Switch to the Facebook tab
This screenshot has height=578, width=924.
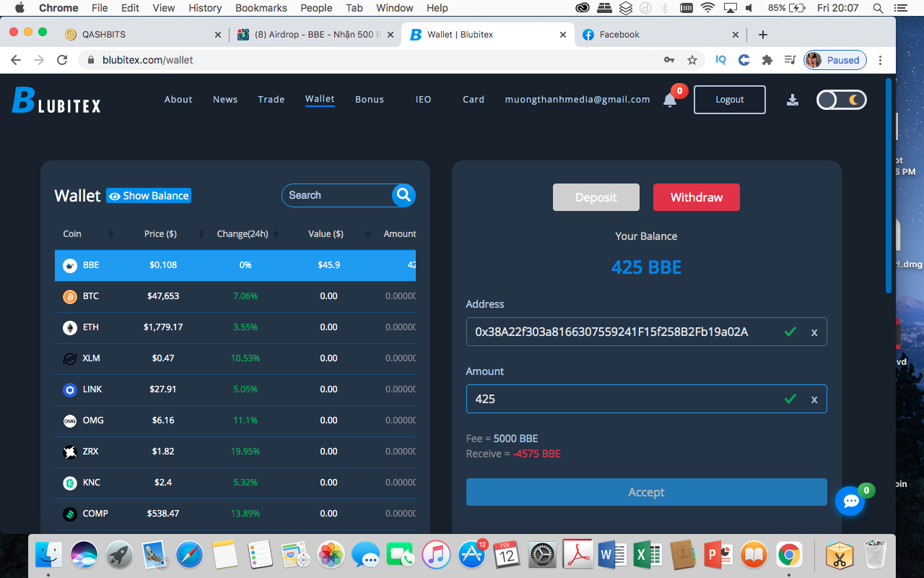pos(661,35)
